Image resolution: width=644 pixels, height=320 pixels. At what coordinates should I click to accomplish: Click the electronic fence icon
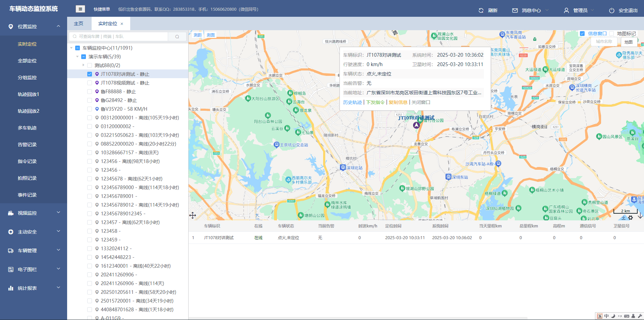(x=11, y=269)
